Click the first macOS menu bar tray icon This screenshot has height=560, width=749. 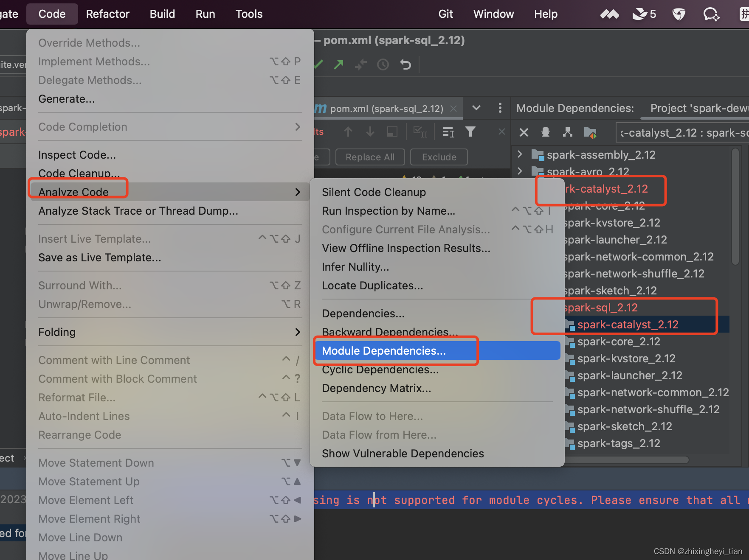pyautogui.click(x=610, y=14)
